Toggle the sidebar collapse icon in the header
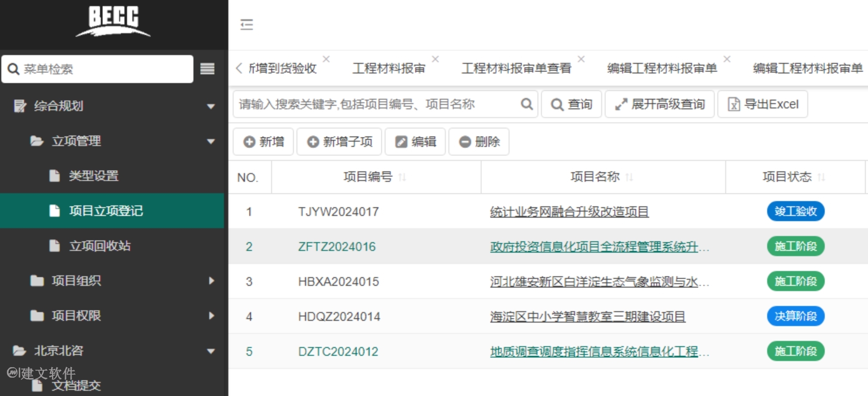 pos(247,24)
